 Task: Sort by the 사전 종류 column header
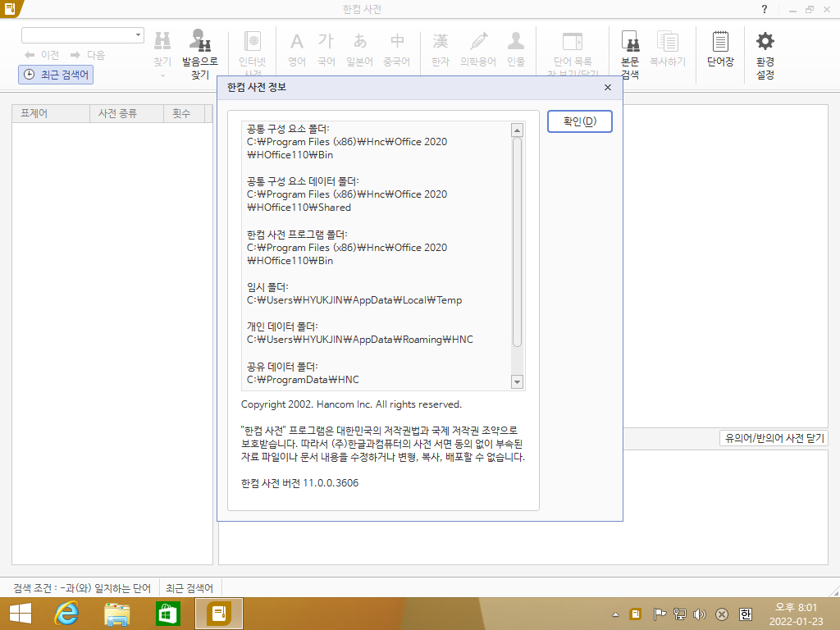(x=126, y=113)
